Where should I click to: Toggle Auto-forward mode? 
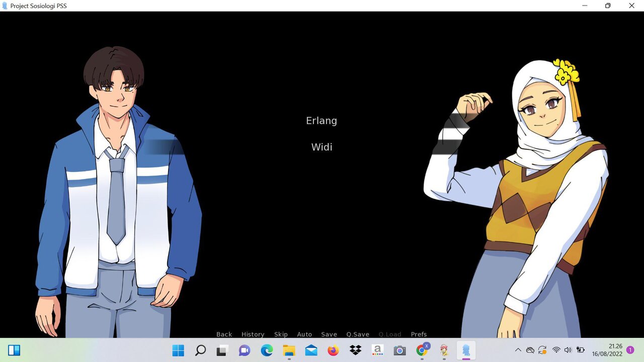pyautogui.click(x=304, y=334)
